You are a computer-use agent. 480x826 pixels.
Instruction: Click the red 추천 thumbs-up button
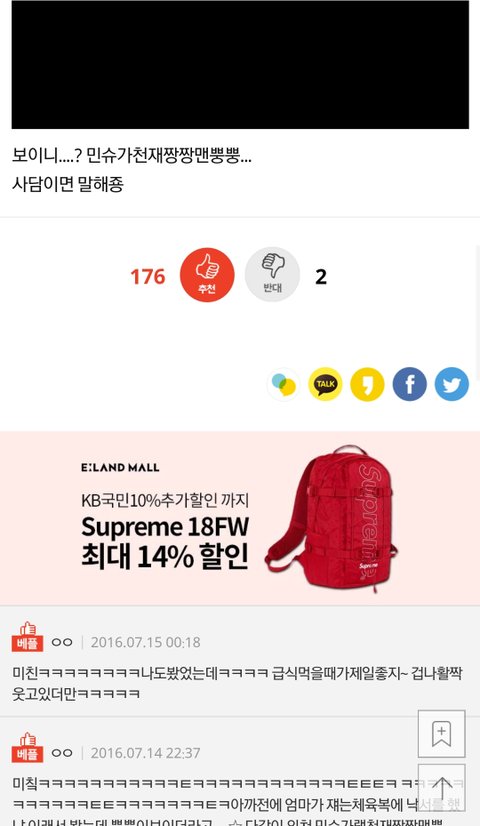207,275
